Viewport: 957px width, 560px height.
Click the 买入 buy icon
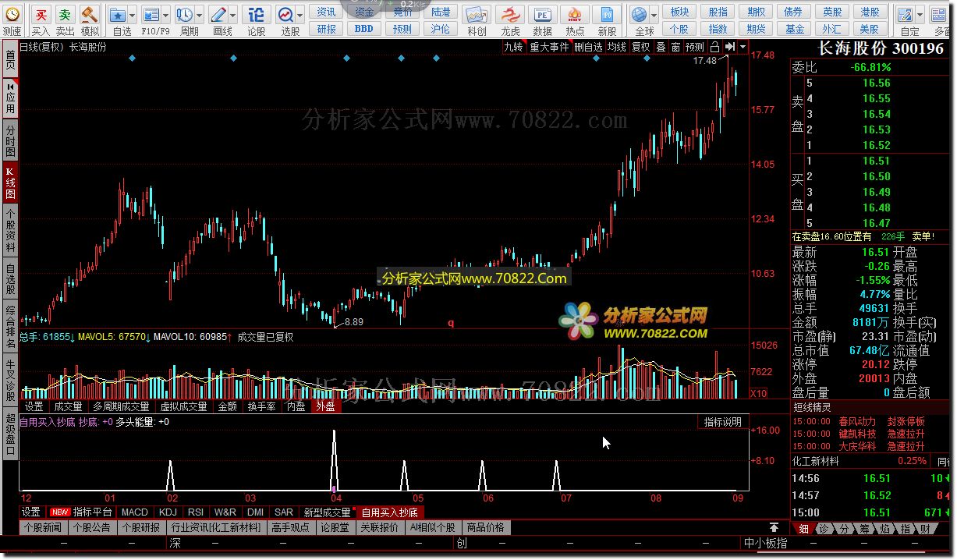[41, 14]
